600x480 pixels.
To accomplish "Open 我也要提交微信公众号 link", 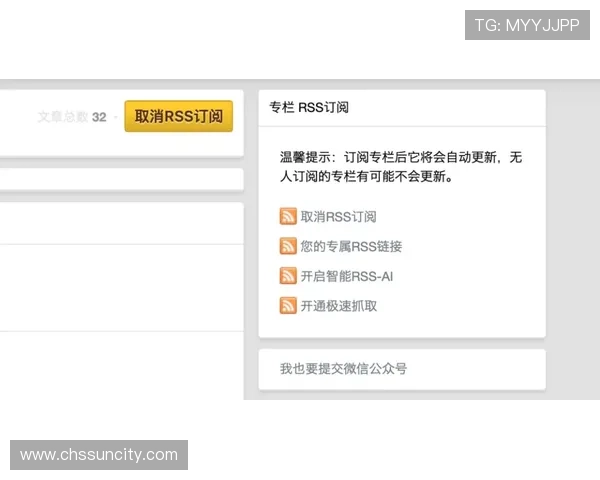I will [343, 369].
